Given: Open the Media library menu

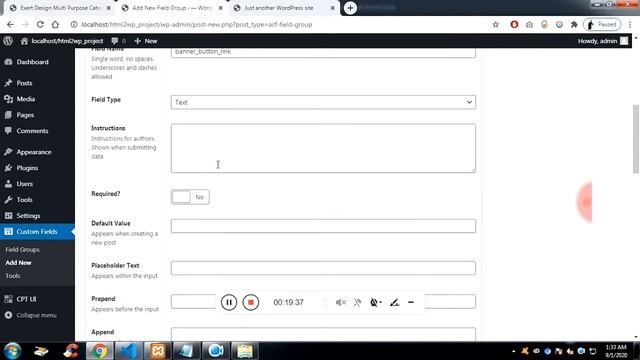Looking at the screenshot, I should pyautogui.click(x=26, y=99).
